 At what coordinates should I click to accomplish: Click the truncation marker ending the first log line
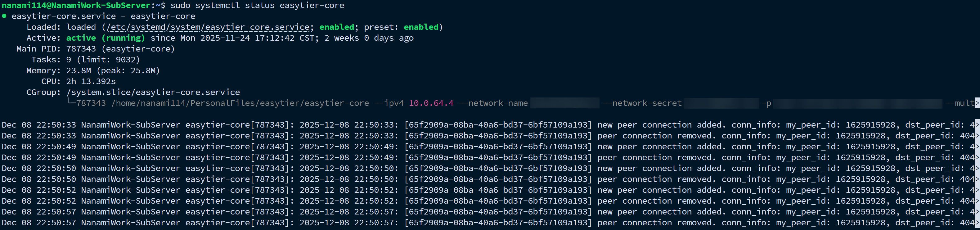coord(977,125)
